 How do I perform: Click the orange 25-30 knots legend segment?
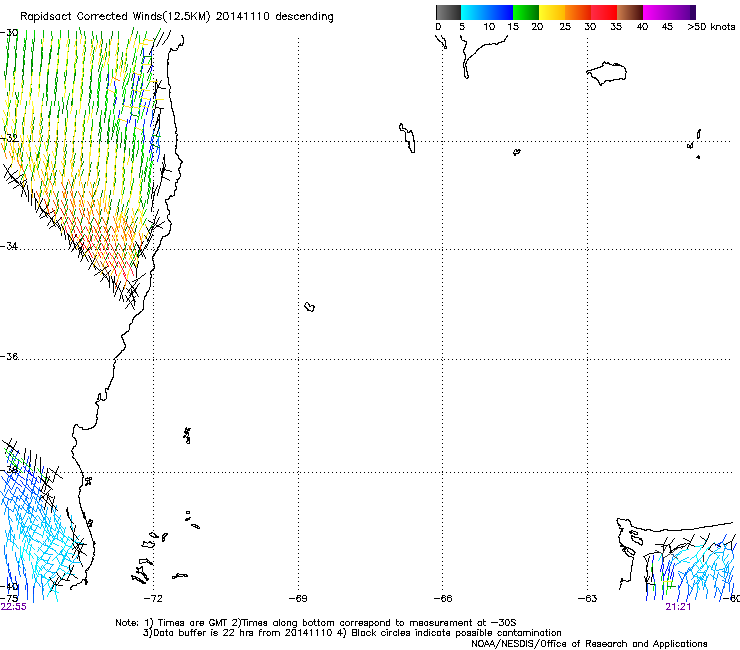(x=578, y=12)
